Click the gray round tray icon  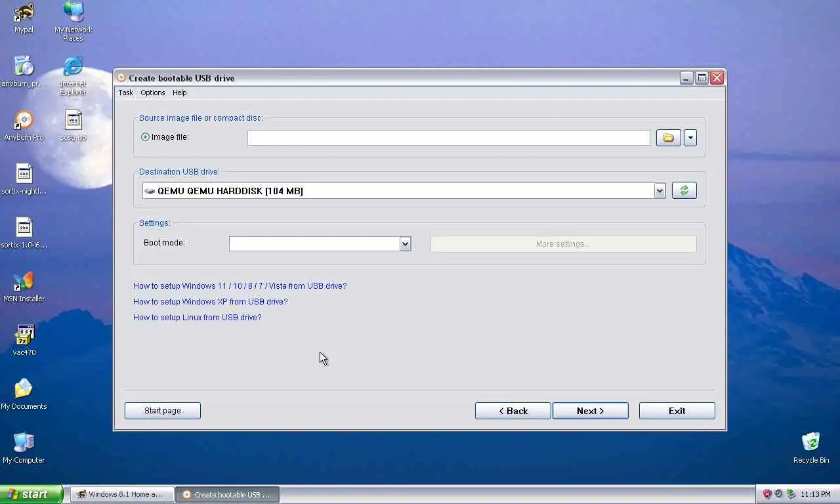[778, 494]
